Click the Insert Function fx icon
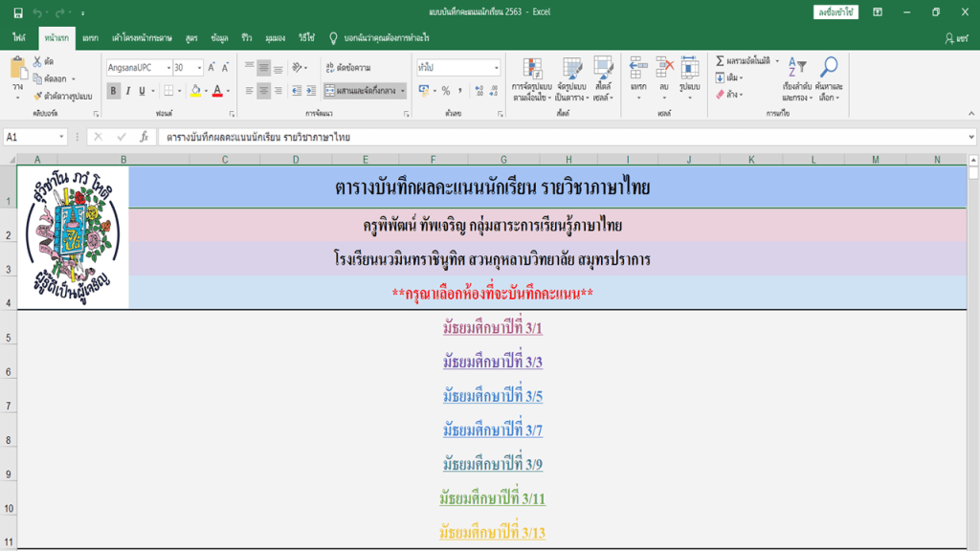The height and width of the screenshot is (551, 980). click(x=145, y=137)
